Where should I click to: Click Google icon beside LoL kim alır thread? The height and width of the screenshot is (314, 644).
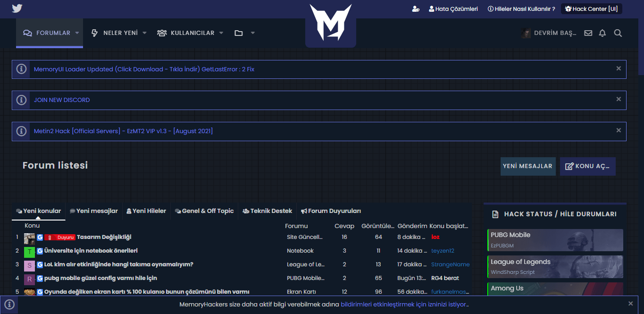40,265
